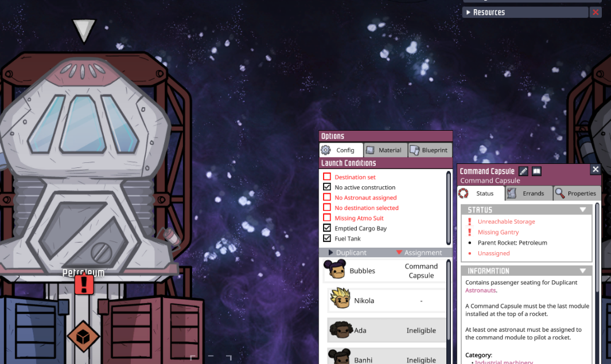The image size is (611, 364).
Task: Select the Banhi Ineligible row
Action: pyautogui.click(x=387, y=356)
